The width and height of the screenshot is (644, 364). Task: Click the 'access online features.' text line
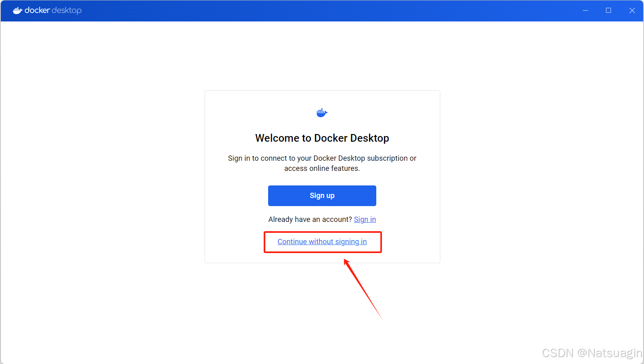[322, 168]
